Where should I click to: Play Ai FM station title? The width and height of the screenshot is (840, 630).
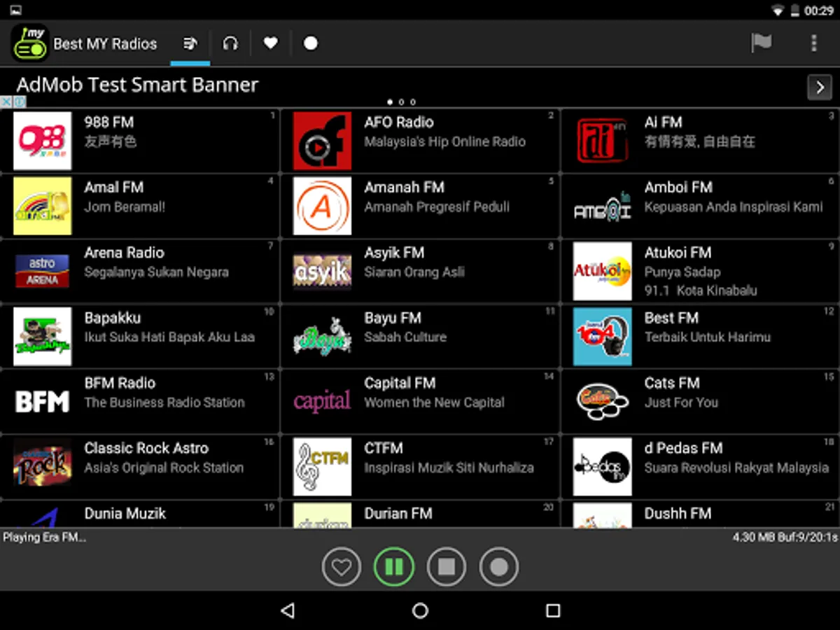coord(663,122)
